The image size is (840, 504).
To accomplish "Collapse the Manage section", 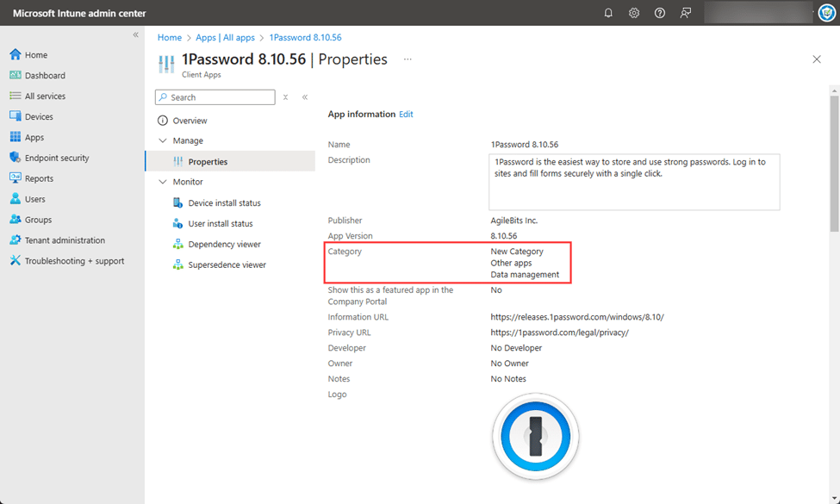I will [163, 140].
